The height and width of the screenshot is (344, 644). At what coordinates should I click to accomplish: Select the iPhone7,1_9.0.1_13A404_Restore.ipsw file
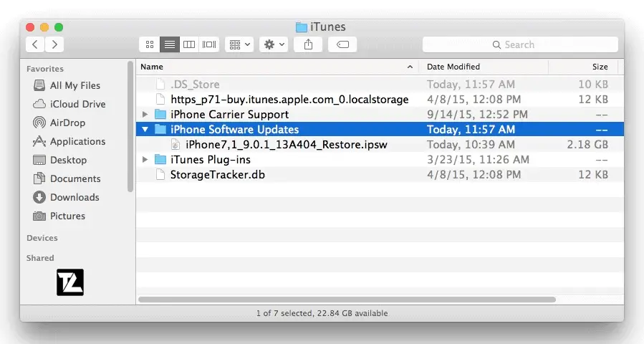[287, 145]
